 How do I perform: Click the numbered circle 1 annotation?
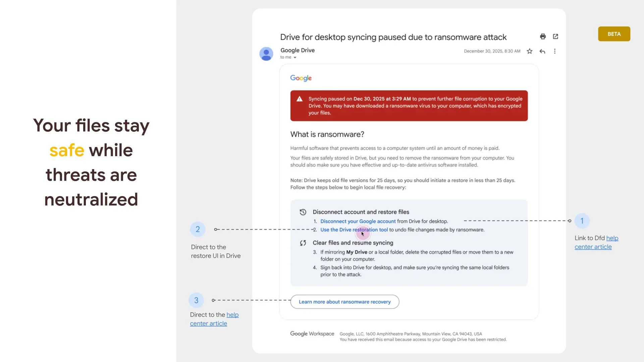click(582, 221)
